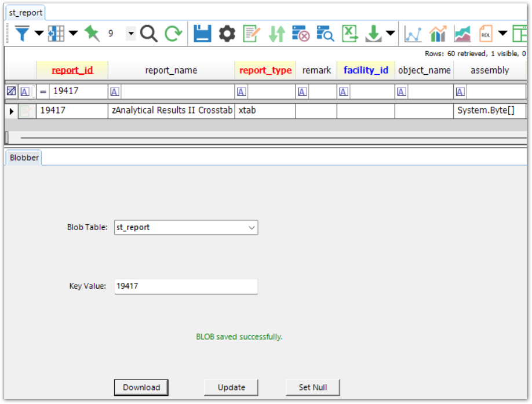
Task: Toggle the filter row checkbox icon
Action: pyautogui.click(x=11, y=91)
